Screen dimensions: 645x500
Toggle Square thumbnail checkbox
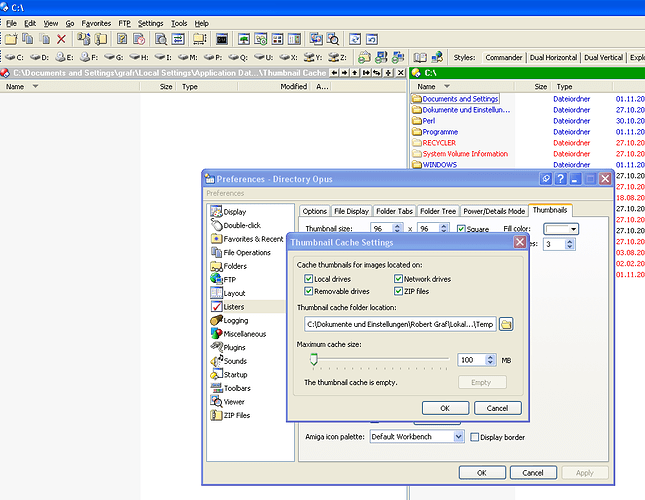(x=461, y=229)
